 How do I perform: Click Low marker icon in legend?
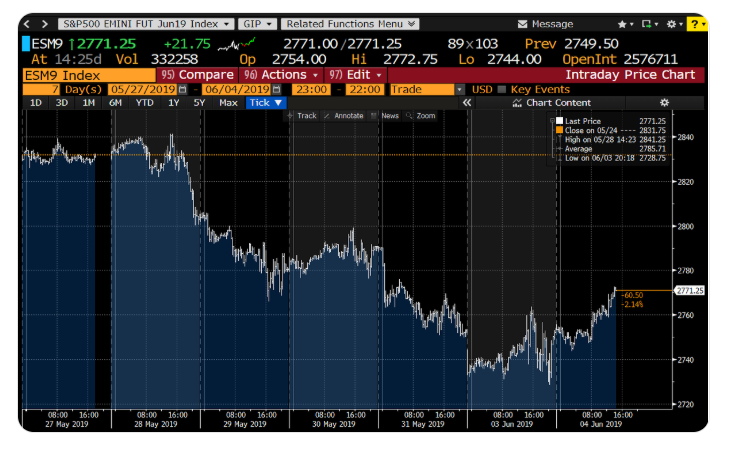click(559, 158)
